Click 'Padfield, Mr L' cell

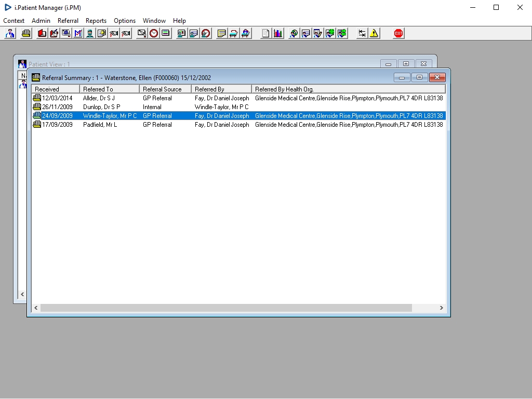[100, 125]
